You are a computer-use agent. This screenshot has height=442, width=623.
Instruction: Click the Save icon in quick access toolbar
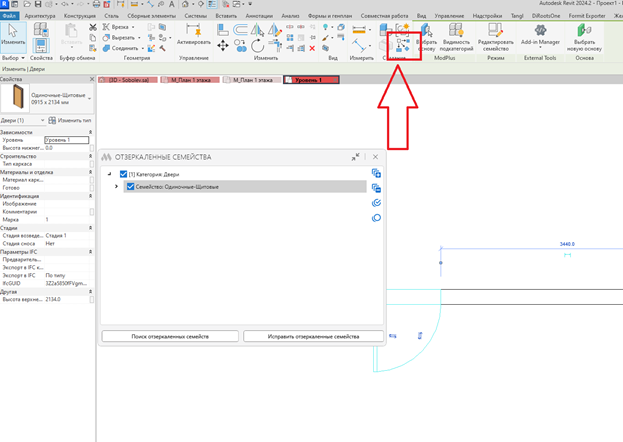pos(38,4)
